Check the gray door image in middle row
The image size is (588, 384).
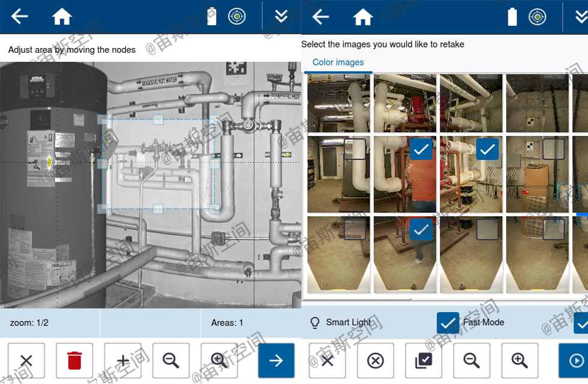[x=355, y=149]
